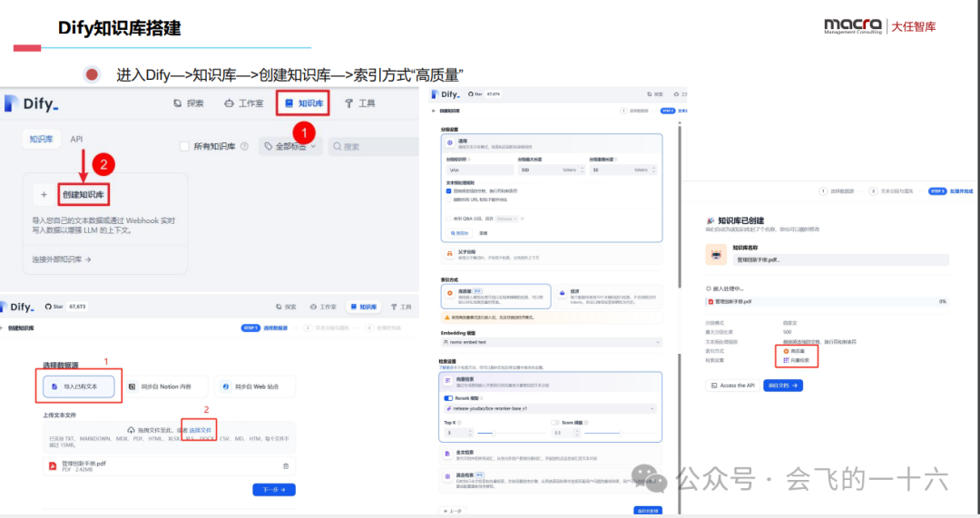Select the 全文检索 retrieval card
980x518 pixels.
(552, 454)
